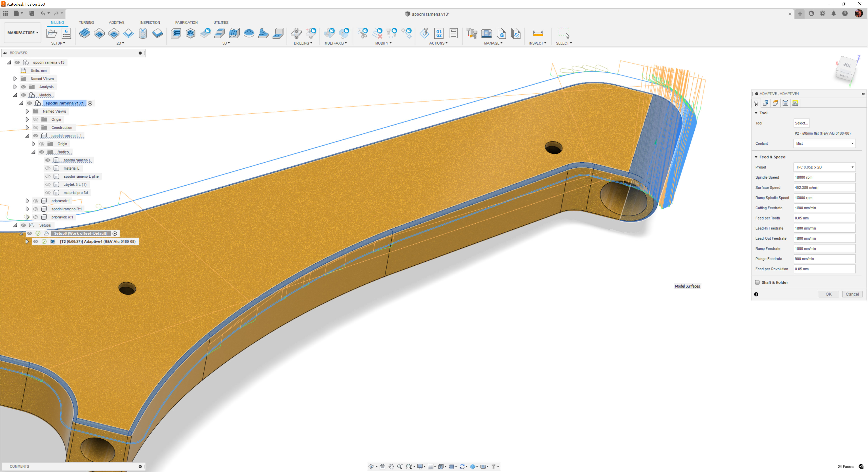868x472 pixels.
Task: Expand the pripravek:1 component node
Action: pyautogui.click(x=27, y=201)
